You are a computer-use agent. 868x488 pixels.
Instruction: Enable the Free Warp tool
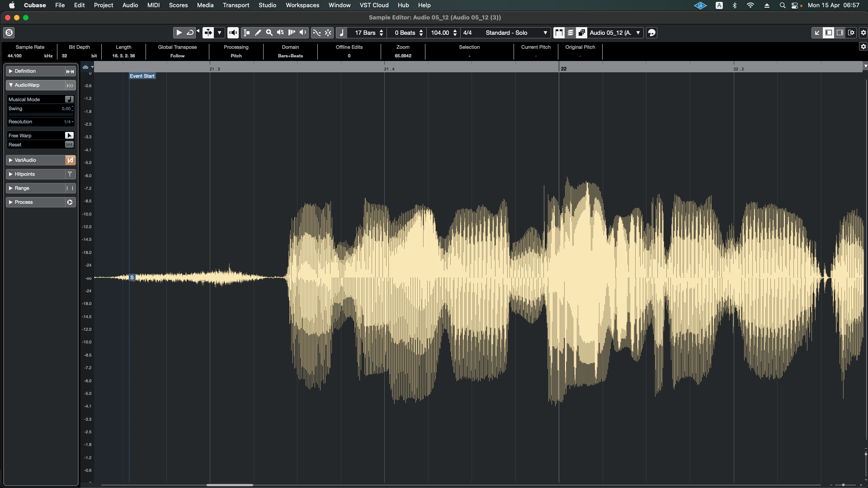click(69, 136)
